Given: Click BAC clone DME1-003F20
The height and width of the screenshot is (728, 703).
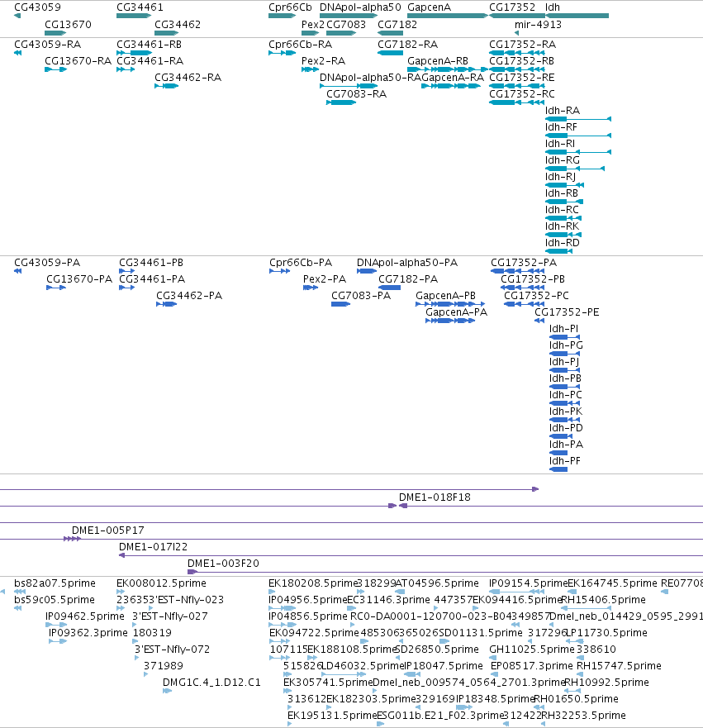Looking at the screenshot, I should pos(223,564).
